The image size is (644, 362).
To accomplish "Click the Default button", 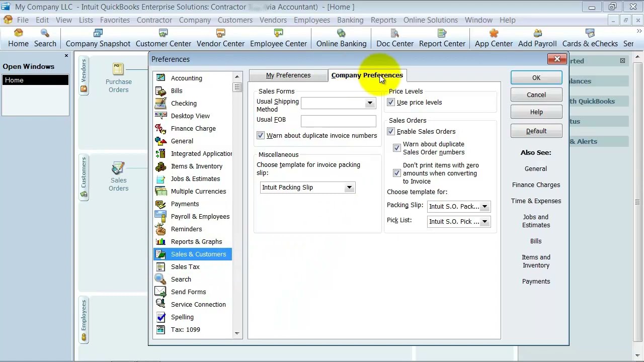I will click(x=536, y=131).
